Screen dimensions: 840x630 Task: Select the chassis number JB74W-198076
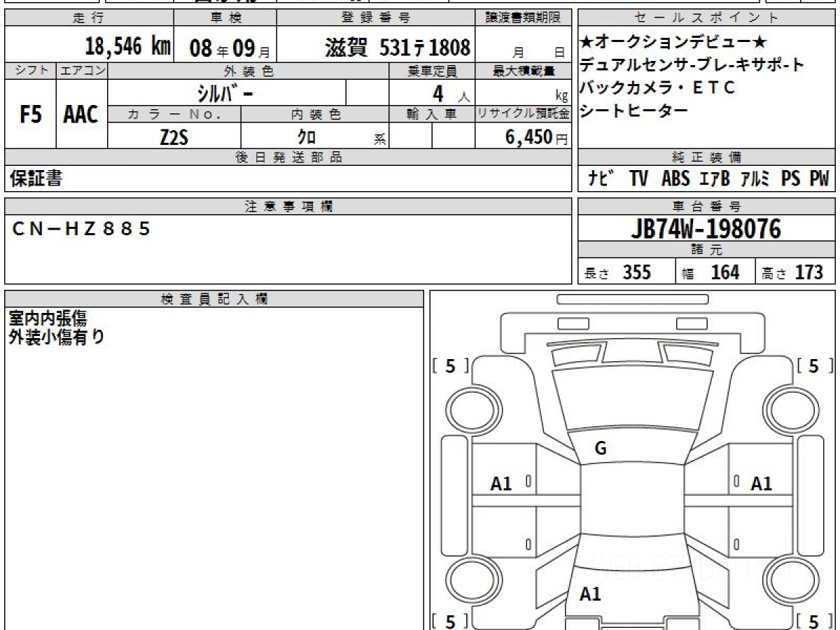click(x=706, y=228)
